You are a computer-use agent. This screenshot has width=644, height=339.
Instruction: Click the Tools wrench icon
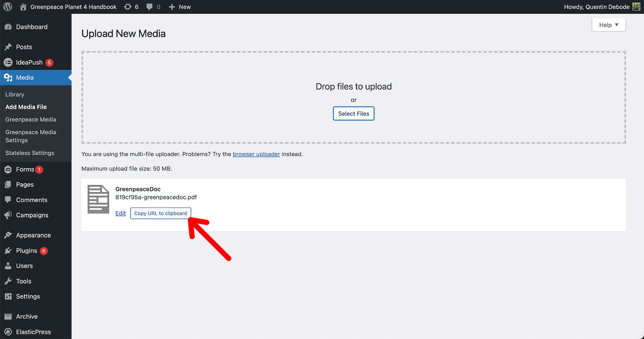pyautogui.click(x=8, y=281)
